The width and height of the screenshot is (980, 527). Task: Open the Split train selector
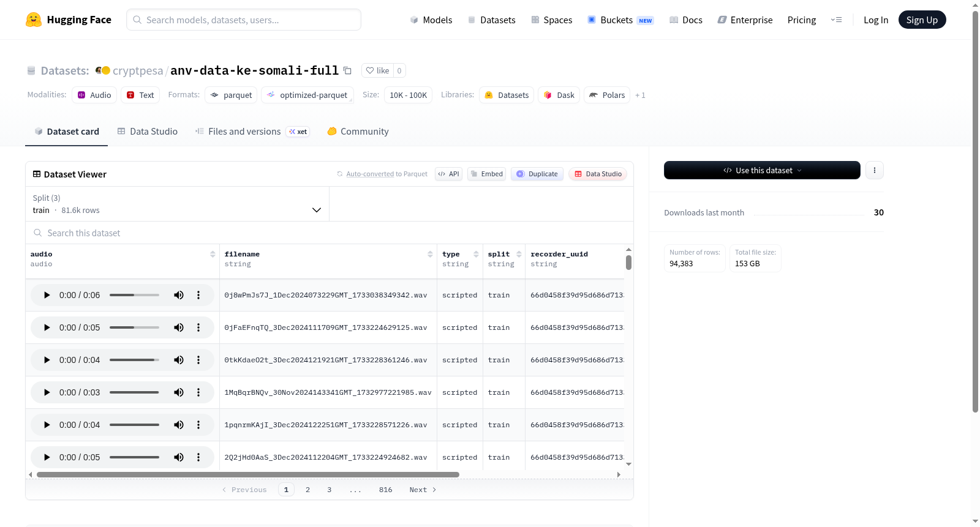[177, 204]
